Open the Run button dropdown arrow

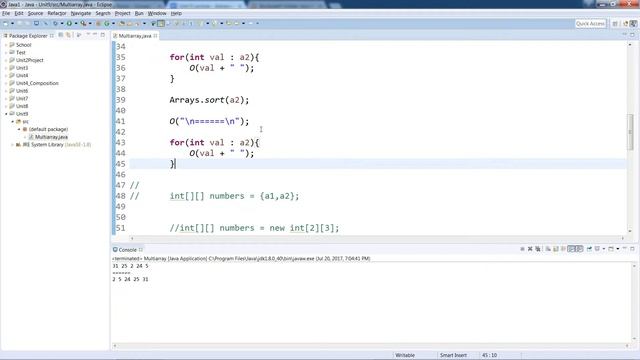pyautogui.click(x=76, y=23)
